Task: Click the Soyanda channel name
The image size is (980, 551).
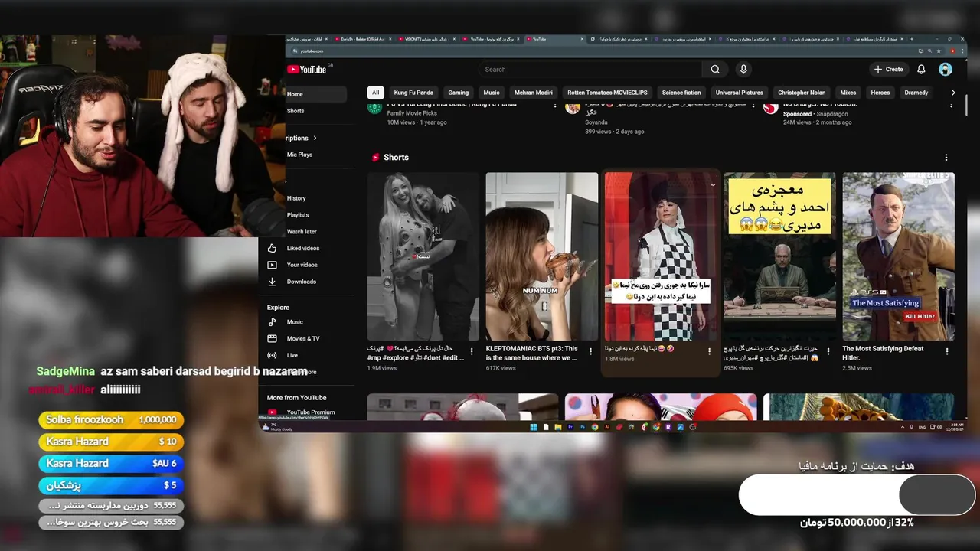Action: pyautogui.click(x=596, y=122)
